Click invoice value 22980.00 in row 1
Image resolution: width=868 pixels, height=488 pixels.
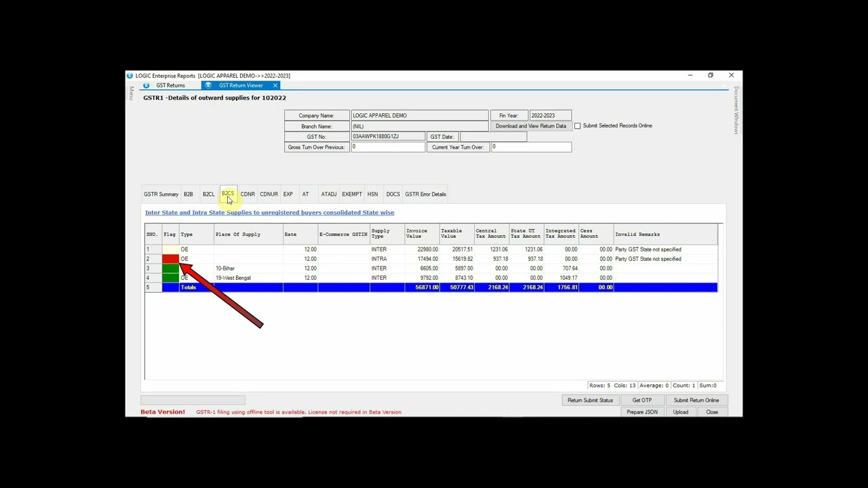coord(422,249)
